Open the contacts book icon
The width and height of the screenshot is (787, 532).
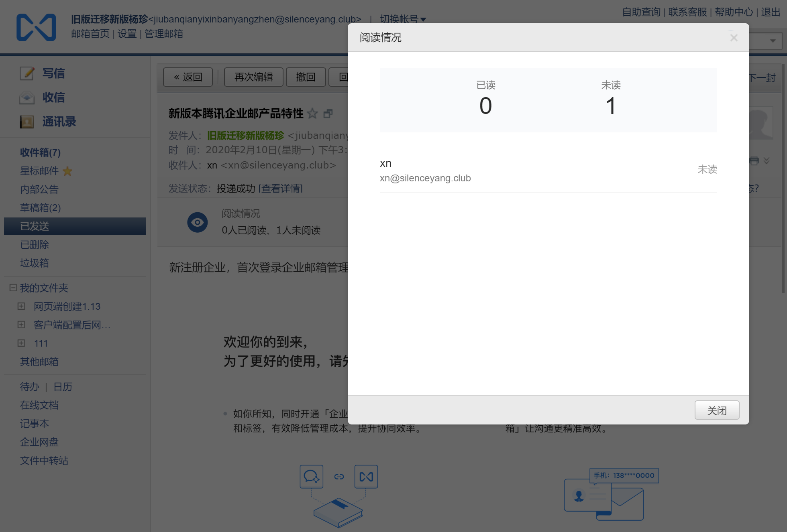point(27,122)
